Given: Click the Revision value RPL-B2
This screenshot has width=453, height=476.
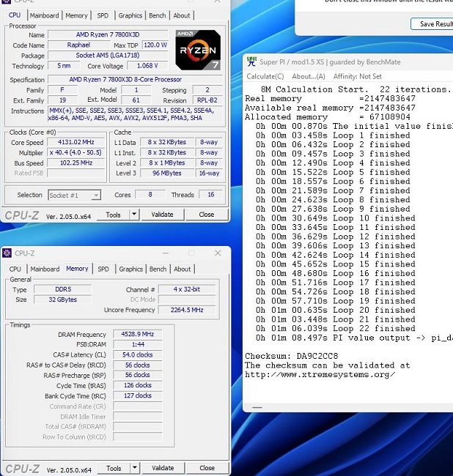Looking at the screenshot, I should [207, 100].
